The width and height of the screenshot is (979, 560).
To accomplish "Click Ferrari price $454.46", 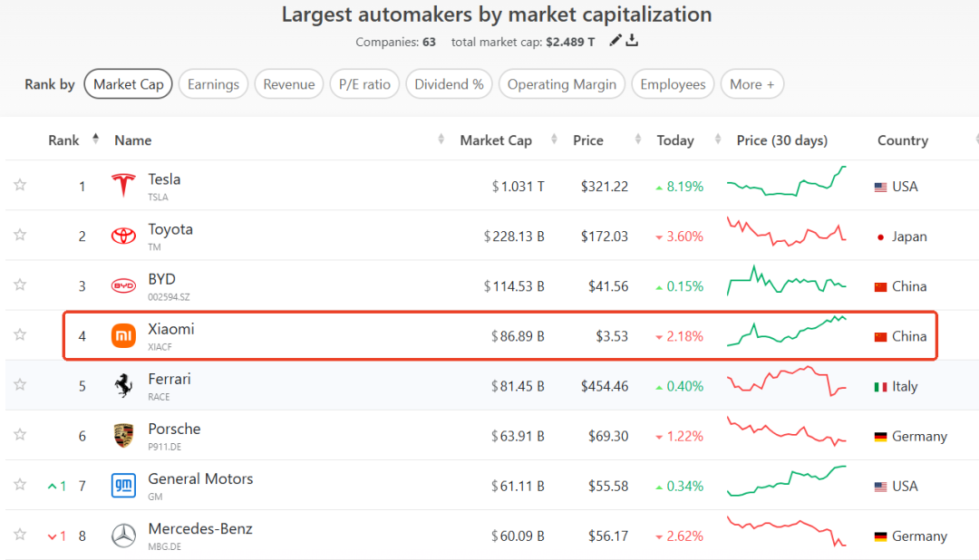I will click(x=605, y=386).
